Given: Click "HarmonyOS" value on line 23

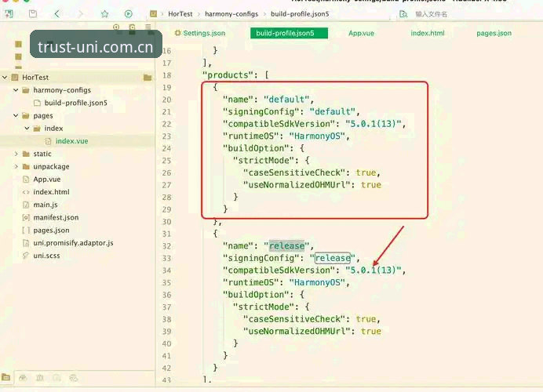Looking at the screenshot, I should [317, 136].
